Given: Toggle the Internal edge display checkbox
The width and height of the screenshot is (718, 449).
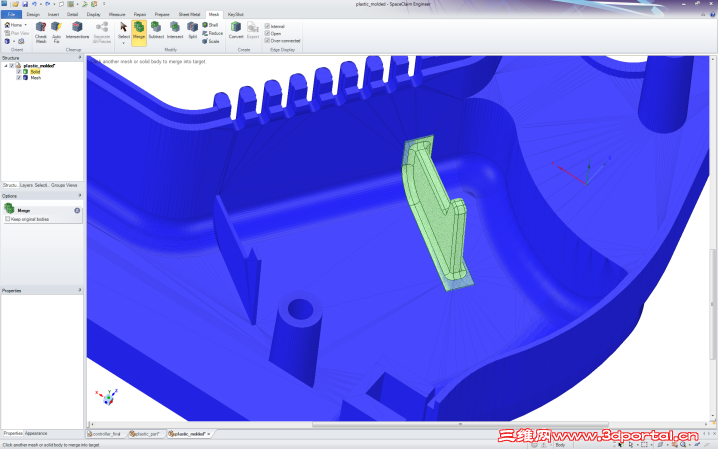Looking at the screenshot, I should 267,26.
